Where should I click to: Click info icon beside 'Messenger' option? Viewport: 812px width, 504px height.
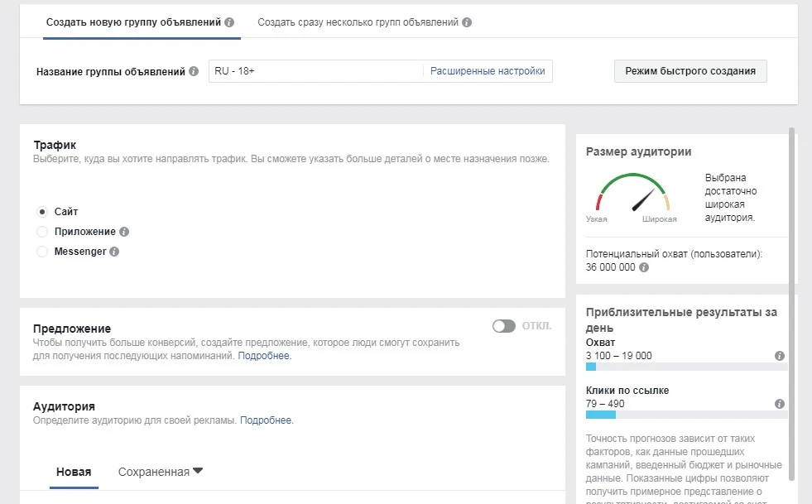tap(114, 252)
